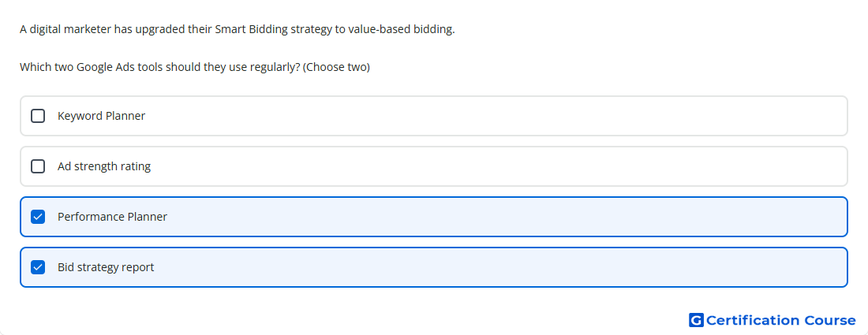Image resolution: width=868 pixels, height=335 pixels.
Task: Click the "Performance Planner" option label
Action: [112, 217]
